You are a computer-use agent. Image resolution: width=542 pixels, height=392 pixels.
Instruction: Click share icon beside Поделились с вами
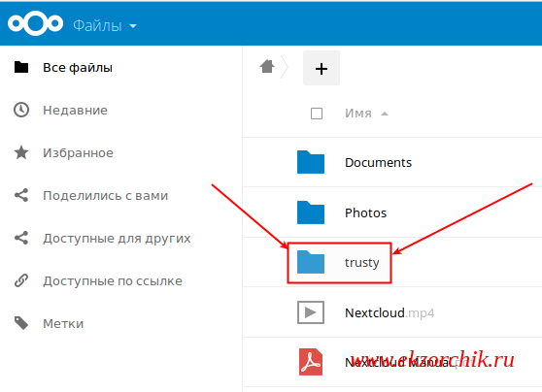[21, 195]
